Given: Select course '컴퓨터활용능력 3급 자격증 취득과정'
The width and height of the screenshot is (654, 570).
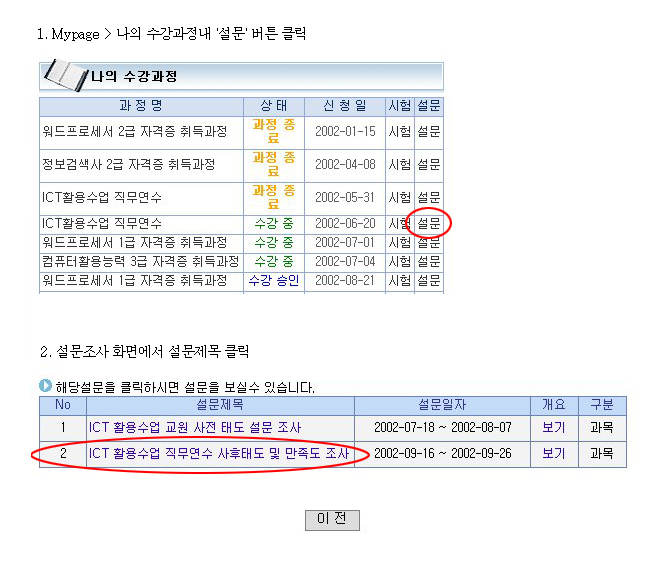Looking at the screenshot, I should point(141,262).
